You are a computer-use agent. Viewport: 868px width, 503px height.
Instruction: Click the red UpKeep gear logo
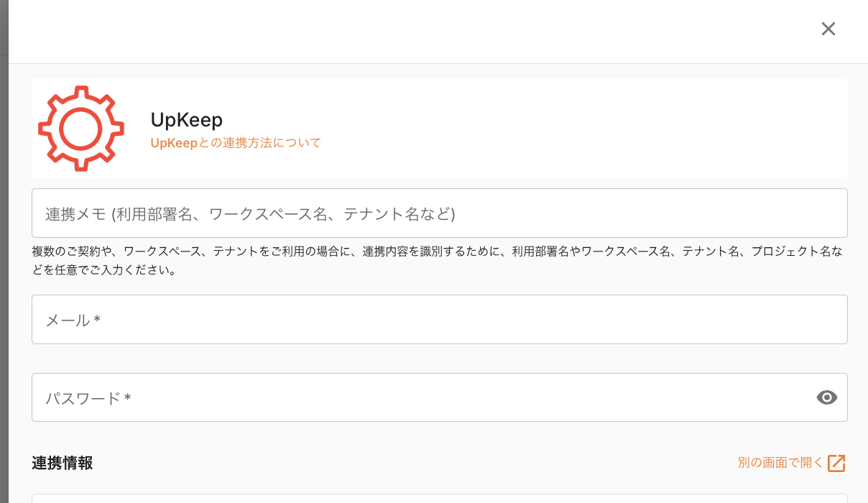tap(80, 129)
